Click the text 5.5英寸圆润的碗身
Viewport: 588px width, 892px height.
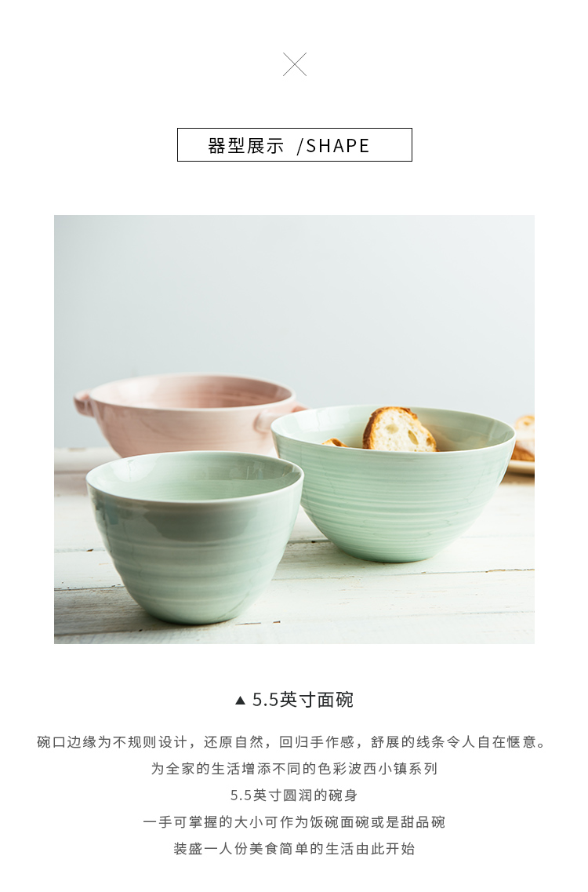click(294, 796)
